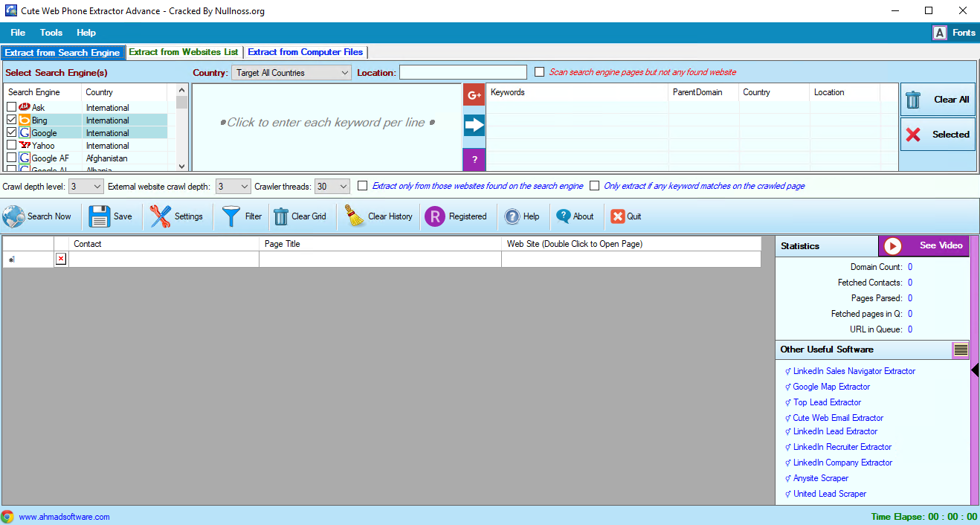Enable scan search engine pages only checkbox
The image size is (980, 525).
(x=541, y=72)
